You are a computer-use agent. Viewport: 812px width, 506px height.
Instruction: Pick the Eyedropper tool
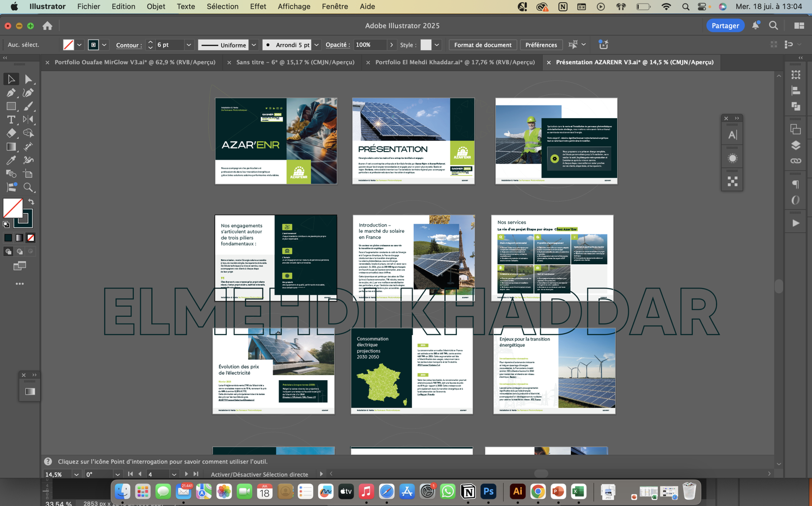(x=11, y=160)
